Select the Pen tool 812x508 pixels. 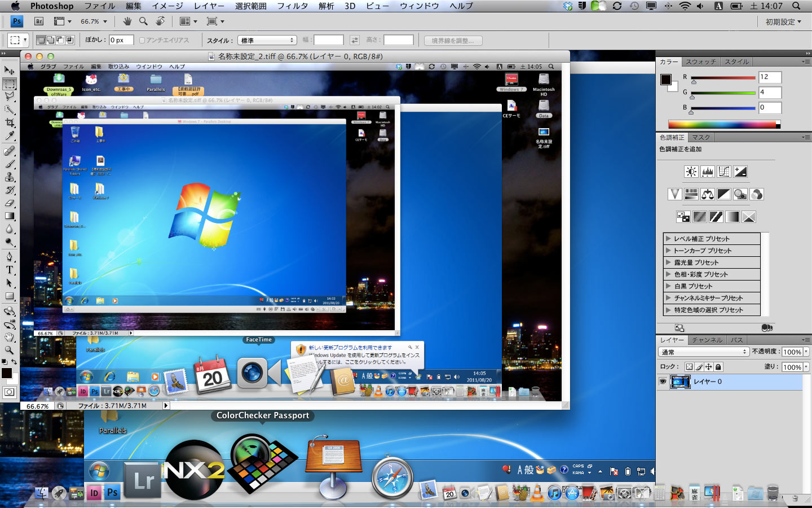tap(10, 257)
